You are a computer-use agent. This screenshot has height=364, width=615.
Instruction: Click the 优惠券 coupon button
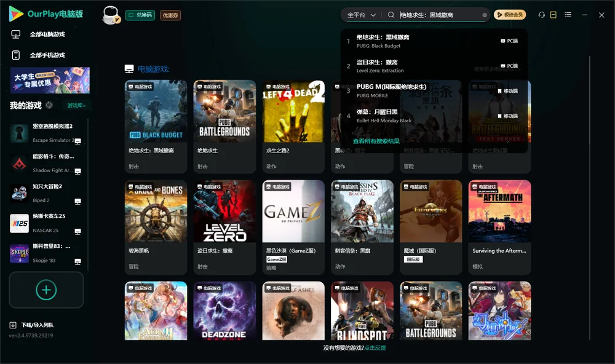click(x=170, y=15)
